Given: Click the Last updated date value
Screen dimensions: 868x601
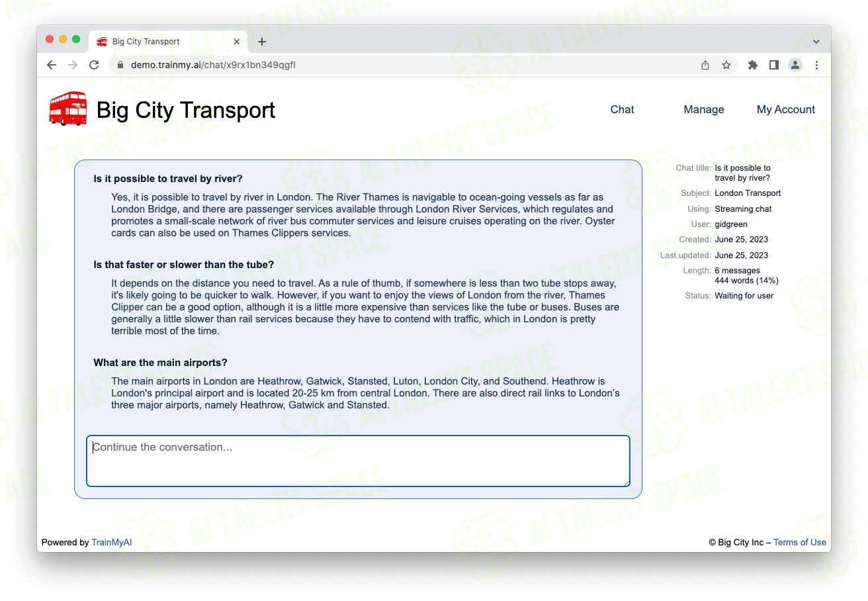Looking at the screenshot, I should click(x=742, y=255).
